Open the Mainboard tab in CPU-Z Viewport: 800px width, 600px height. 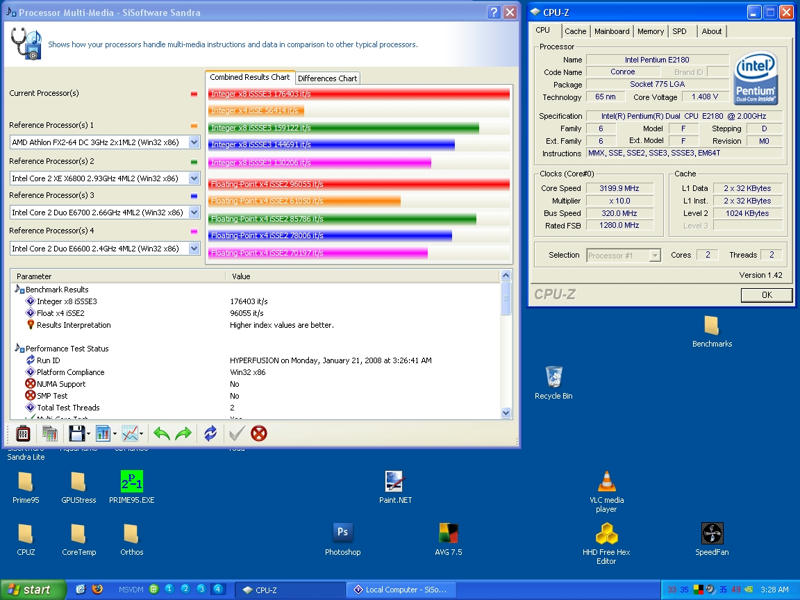click(612, 31)
